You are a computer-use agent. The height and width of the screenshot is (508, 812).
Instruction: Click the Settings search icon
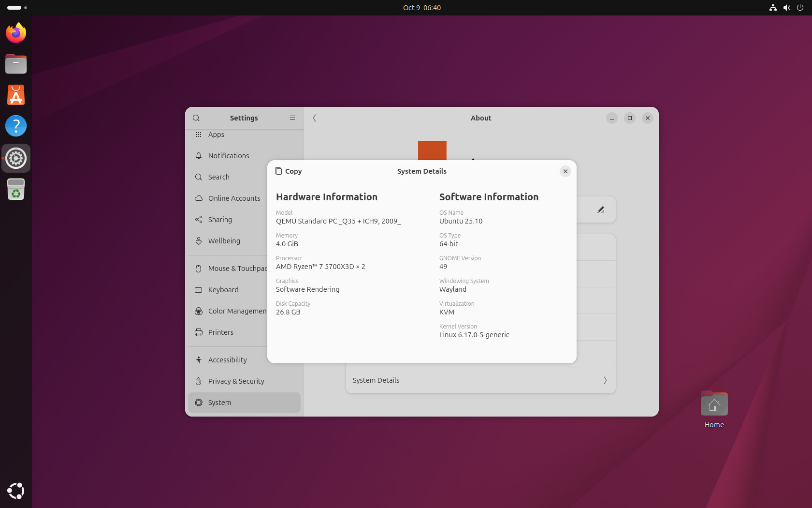(x=196, y=118)
